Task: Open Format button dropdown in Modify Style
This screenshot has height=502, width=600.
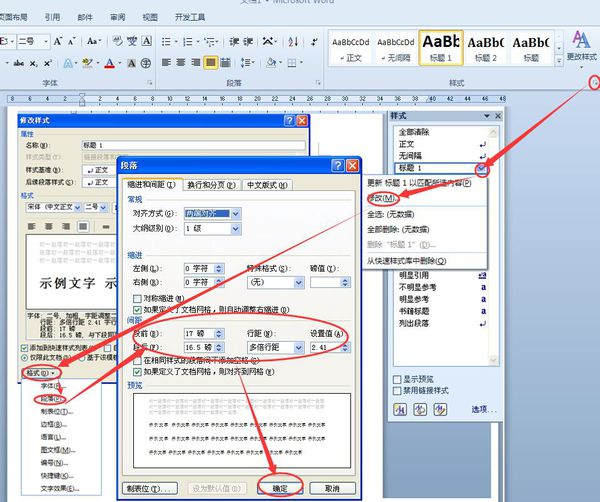Action: pyautogui.click(x=40, y=373)
